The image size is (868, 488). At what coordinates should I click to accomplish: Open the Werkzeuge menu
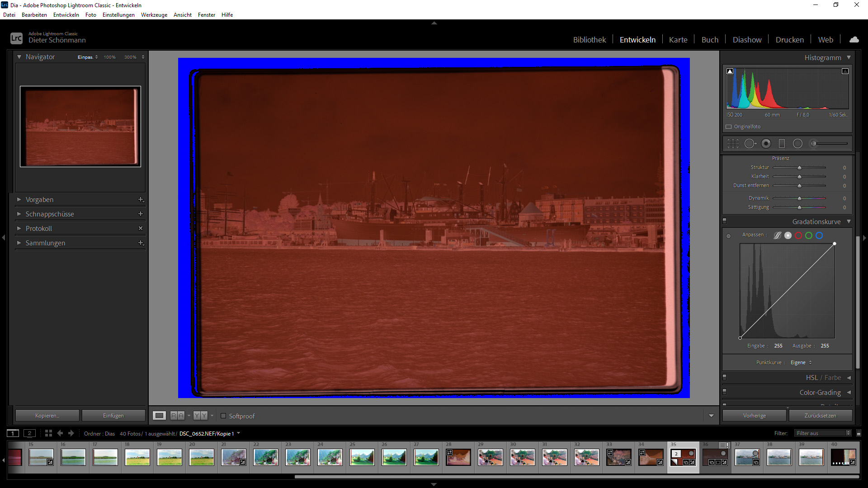(154, 14)
